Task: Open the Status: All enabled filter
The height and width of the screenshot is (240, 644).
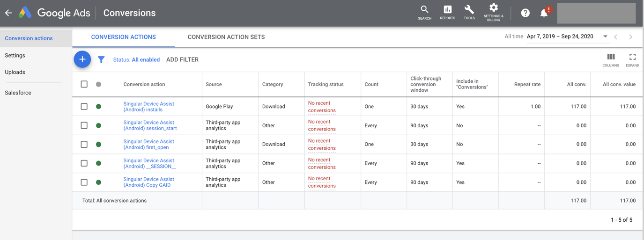Action: tap(136, 60)
